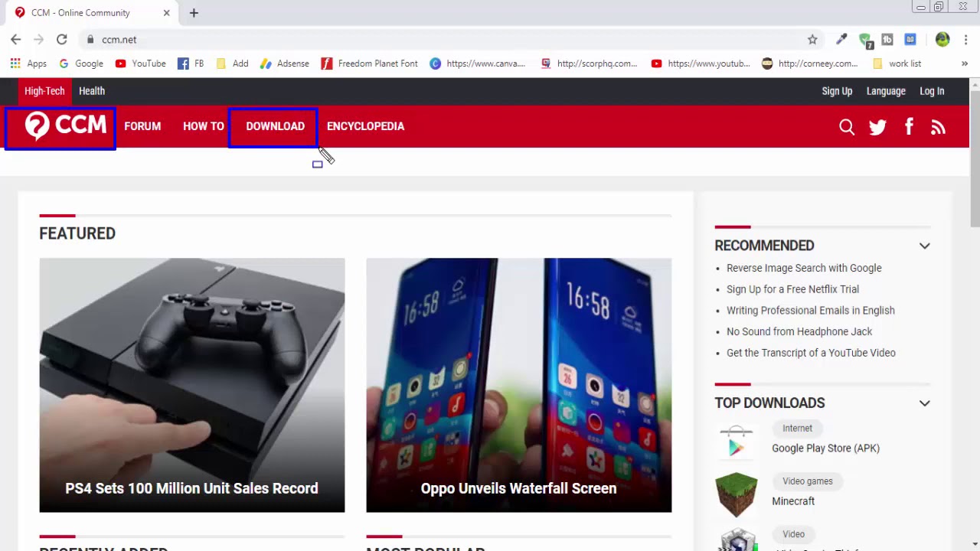The image size is (980, 551).
Task: Bookmark this page with the star icon
Action: 812,39
